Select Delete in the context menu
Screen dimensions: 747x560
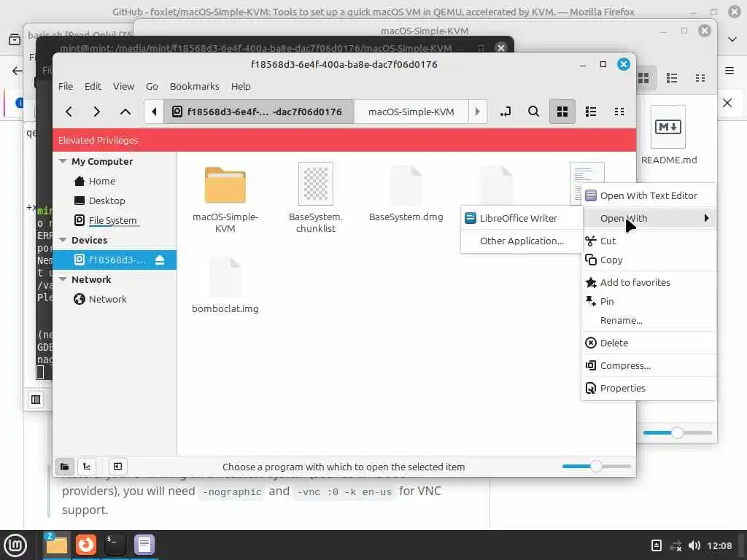649,343
